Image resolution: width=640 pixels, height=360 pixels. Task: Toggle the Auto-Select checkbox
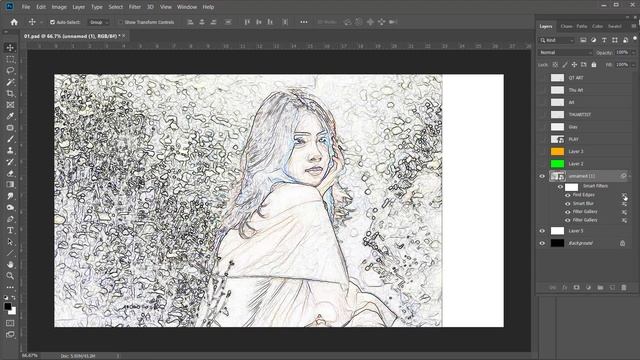[52, 22]
